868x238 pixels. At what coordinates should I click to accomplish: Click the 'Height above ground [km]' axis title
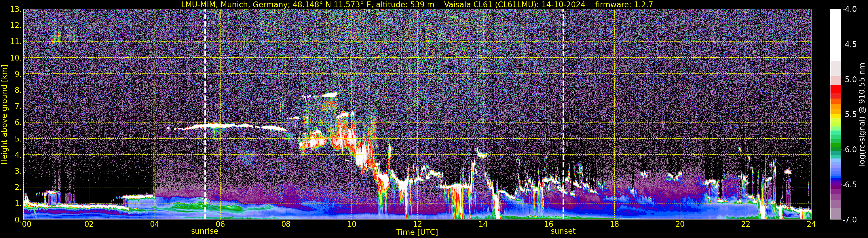coord(4,114)
